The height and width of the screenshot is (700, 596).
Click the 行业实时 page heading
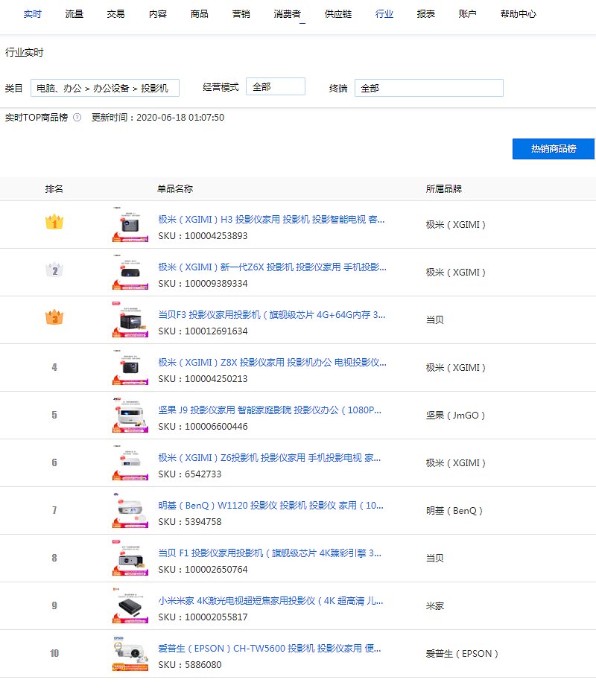coord(24,52)
